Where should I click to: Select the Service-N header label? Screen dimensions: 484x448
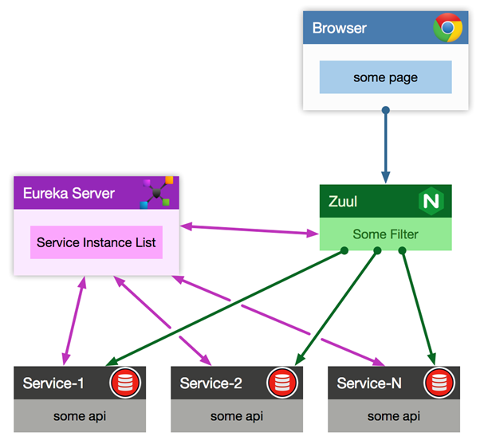pyautogui.click(x=368, y=383)
